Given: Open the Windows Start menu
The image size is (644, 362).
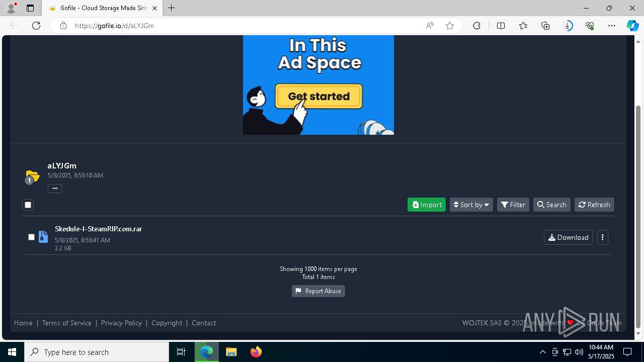Looking at the screenshot, I should [12, 352].
